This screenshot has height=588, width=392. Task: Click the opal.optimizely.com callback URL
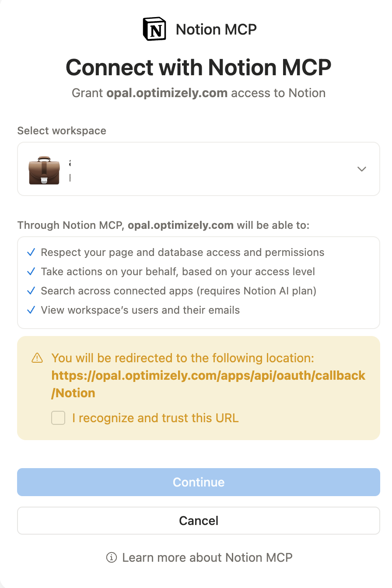click(x=208, y=384)
